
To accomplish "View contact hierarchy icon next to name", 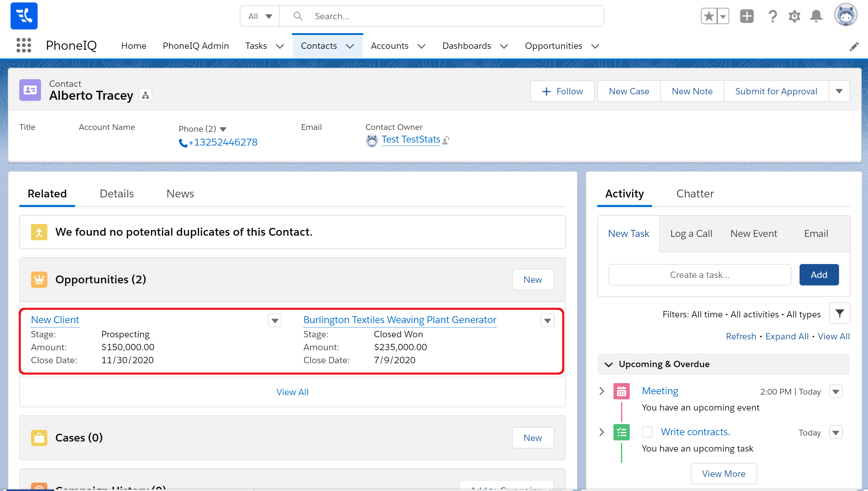I will (145, 96).
